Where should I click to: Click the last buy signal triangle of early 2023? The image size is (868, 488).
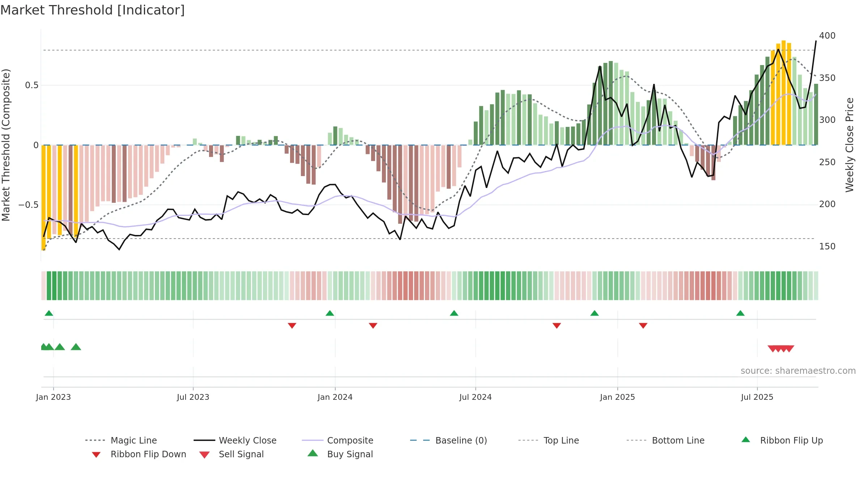click(x=76, y=347)
